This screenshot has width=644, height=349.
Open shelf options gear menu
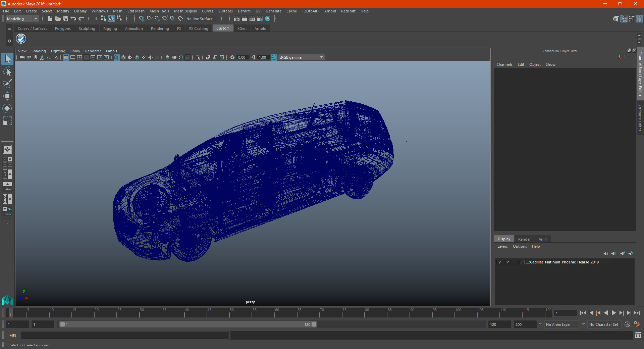coord(9,41)
